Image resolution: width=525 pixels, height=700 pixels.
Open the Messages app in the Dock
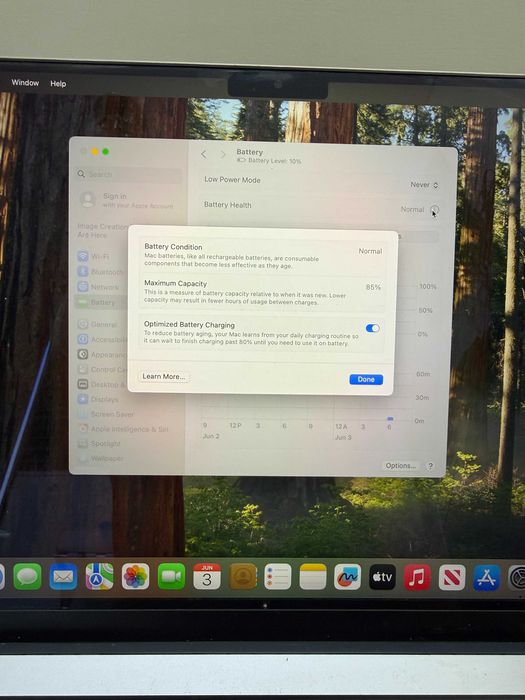click(x=27, y=576)
